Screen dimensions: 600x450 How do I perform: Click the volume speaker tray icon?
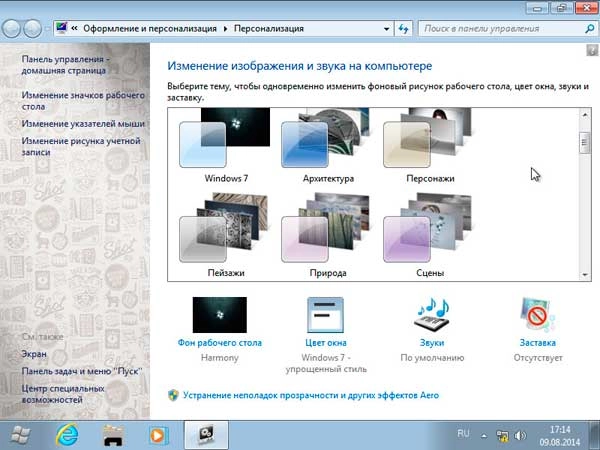tap(520, 435)
